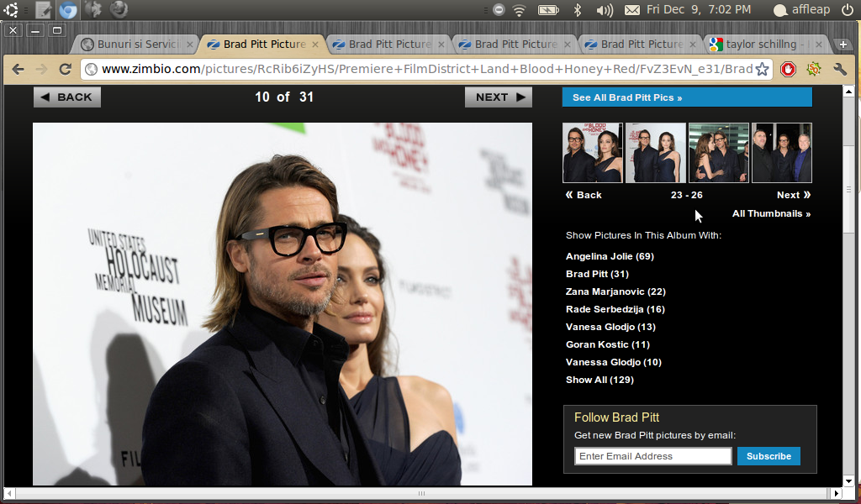Go to next thumbnails with Next »
Viewport: 861px width, 504px height.
(x=794, y=195)
